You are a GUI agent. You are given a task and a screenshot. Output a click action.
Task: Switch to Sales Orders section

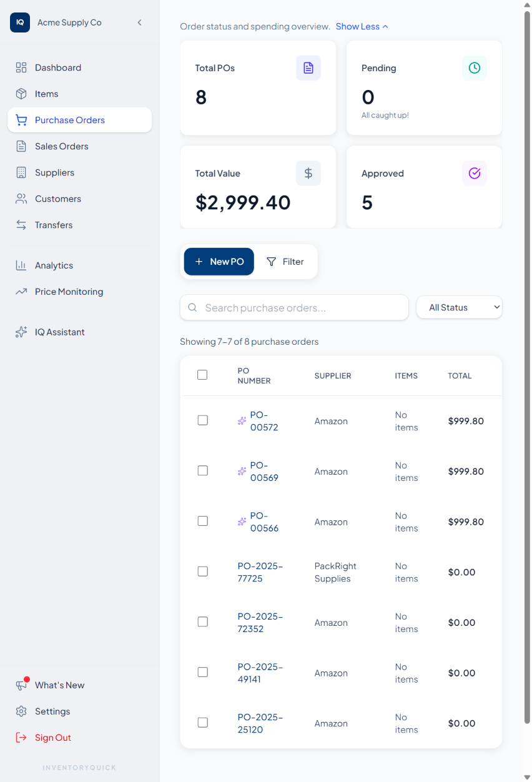[61, 146]
